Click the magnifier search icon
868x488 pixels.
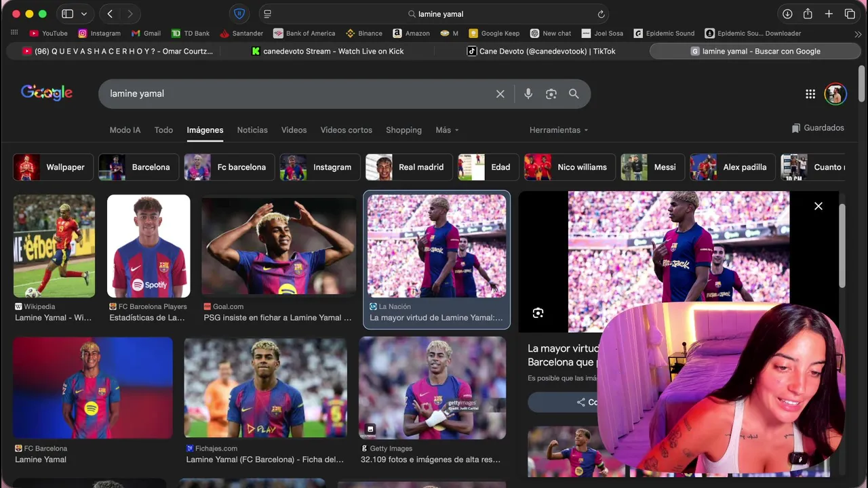(574, 94)
